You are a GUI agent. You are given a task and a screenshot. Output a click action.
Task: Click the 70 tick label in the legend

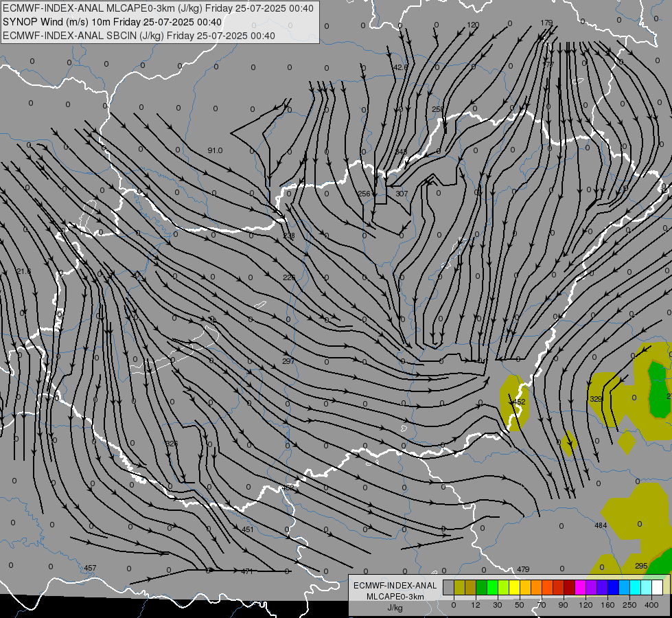click(542, 605)
